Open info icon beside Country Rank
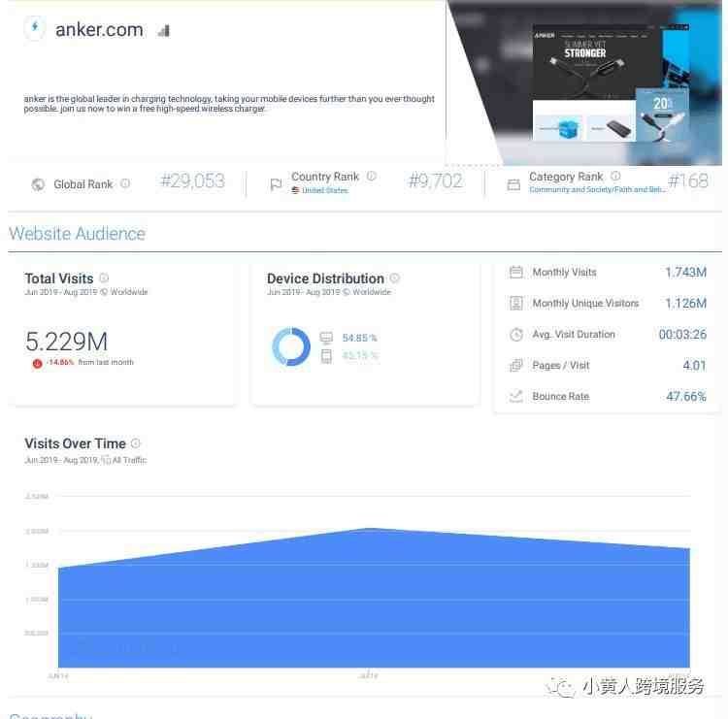This screenshot has height=719, width=728. click(x=372, y=176)
